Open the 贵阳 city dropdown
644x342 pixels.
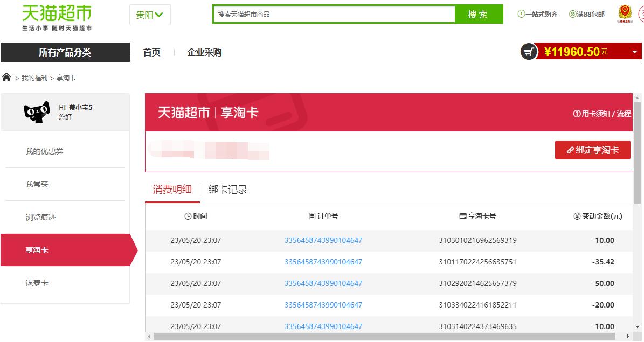tap(149, 15)
